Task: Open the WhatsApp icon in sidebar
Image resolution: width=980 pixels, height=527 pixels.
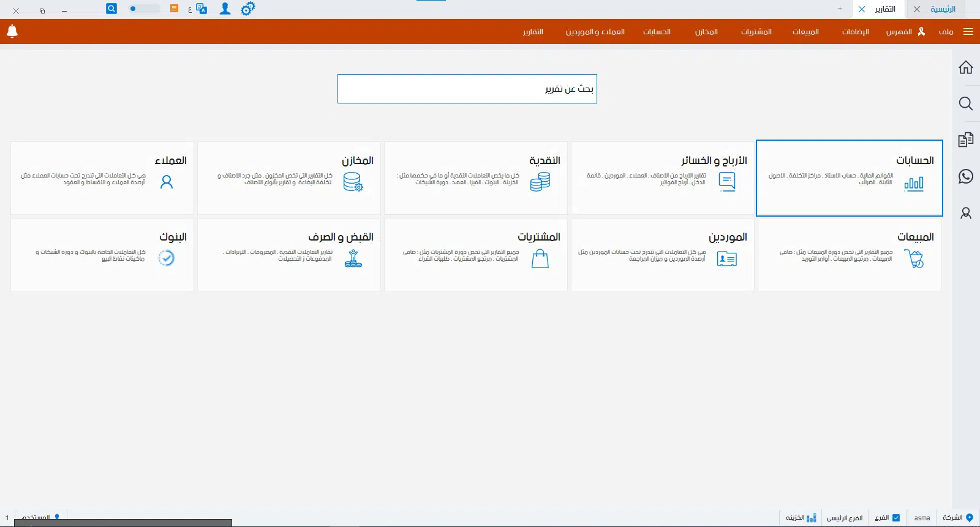Action: [x=966, y=177]
